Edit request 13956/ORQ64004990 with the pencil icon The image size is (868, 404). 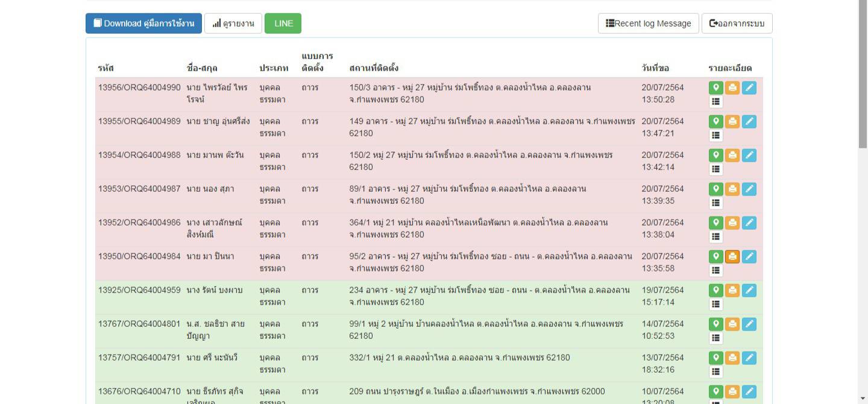tap(749, 87)
